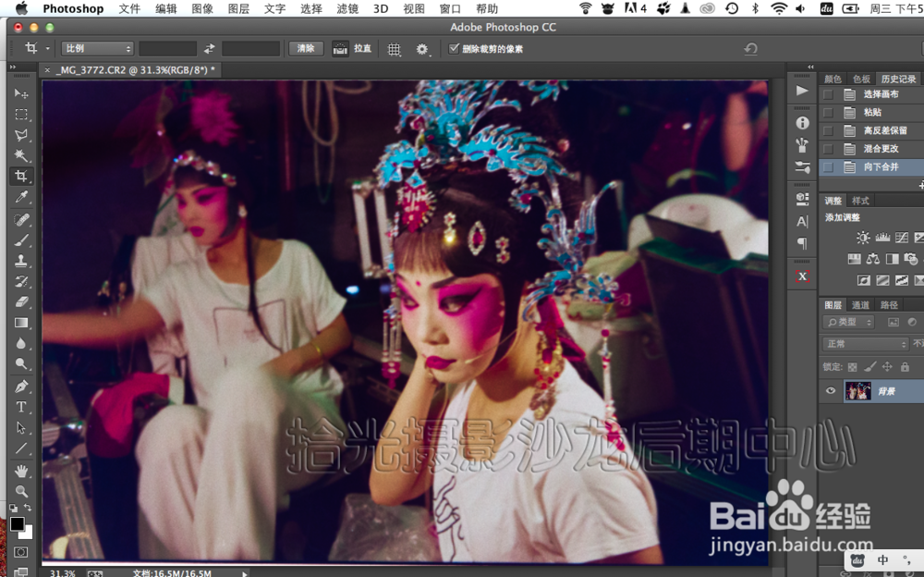Open the 滤镜 menu
Screen dimensions: 924x577
(347, 9)
